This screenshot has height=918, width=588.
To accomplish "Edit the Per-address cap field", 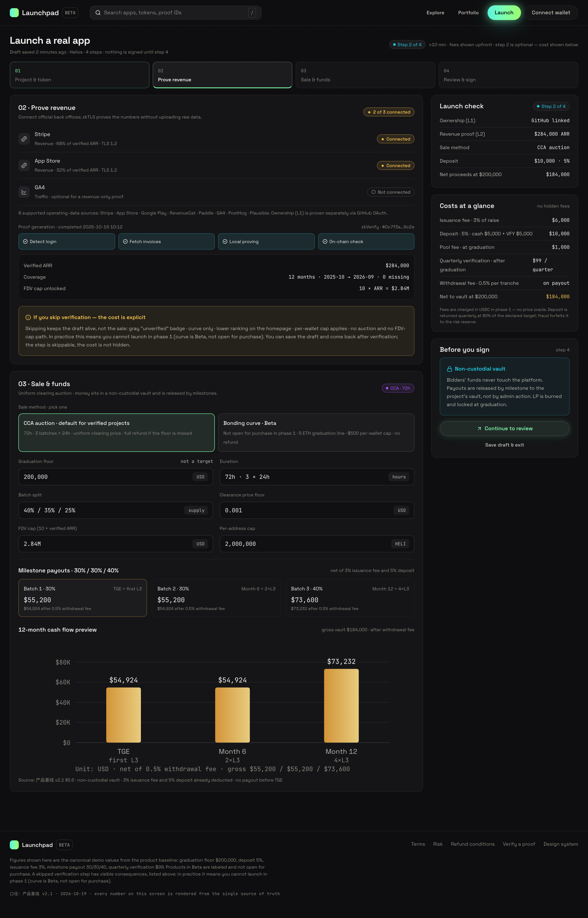I will point(317,544).
